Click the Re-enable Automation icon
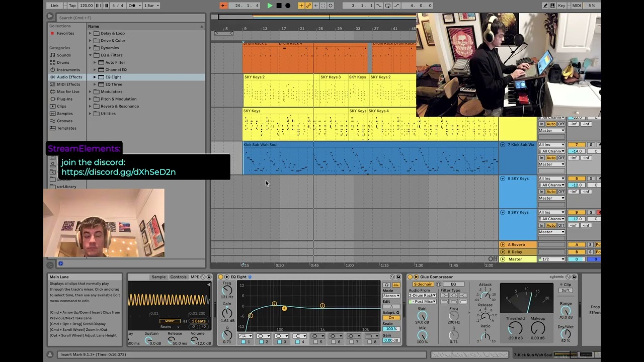This screenshot has width=644, height=362. (316, 6)
